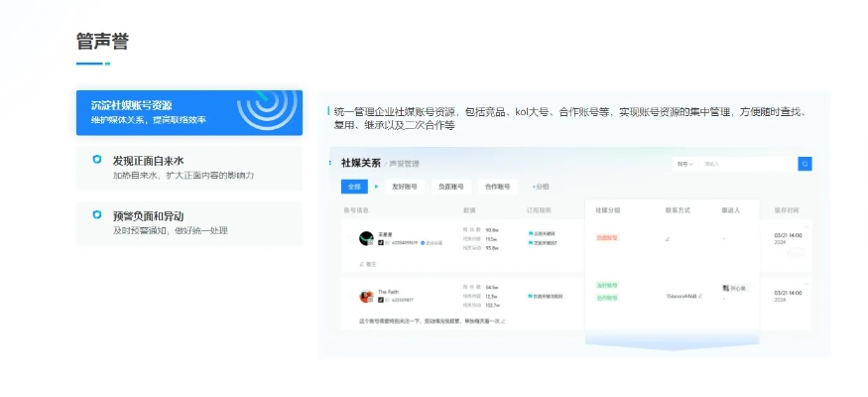Switch to the 负面账号 tab
The height and width of the screenshot is (397, 868).
[x=451, y=187]
